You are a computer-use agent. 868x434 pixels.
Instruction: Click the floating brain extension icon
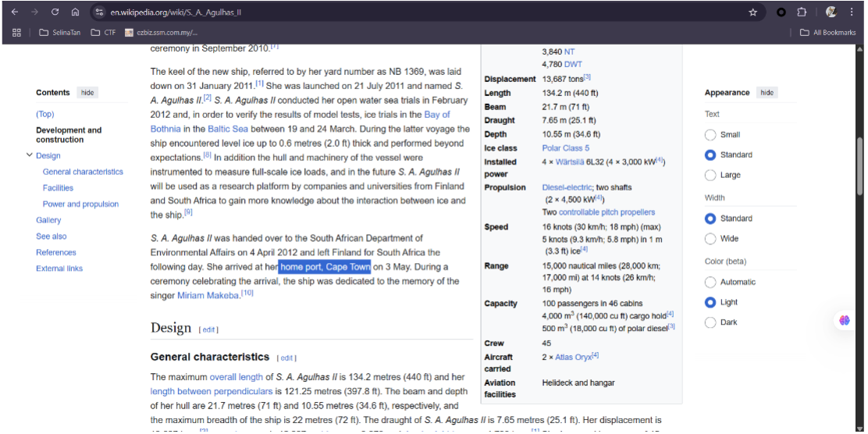(845, 320)
